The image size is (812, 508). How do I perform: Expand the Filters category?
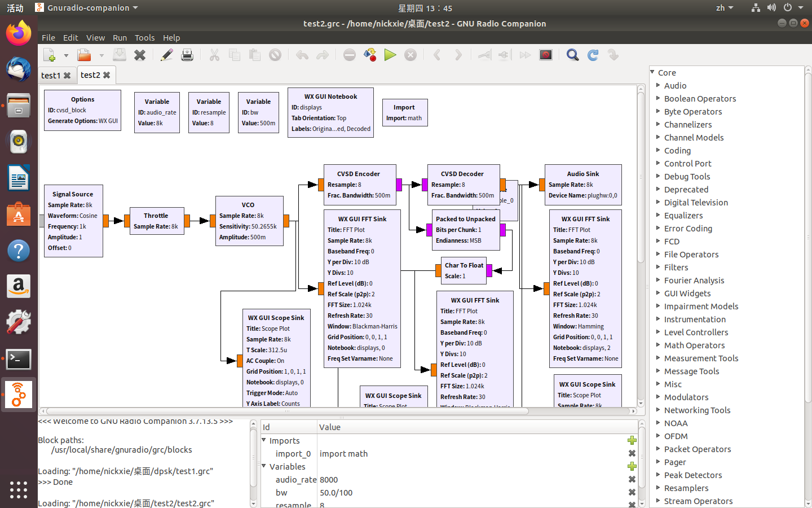(x=658, y=267)
